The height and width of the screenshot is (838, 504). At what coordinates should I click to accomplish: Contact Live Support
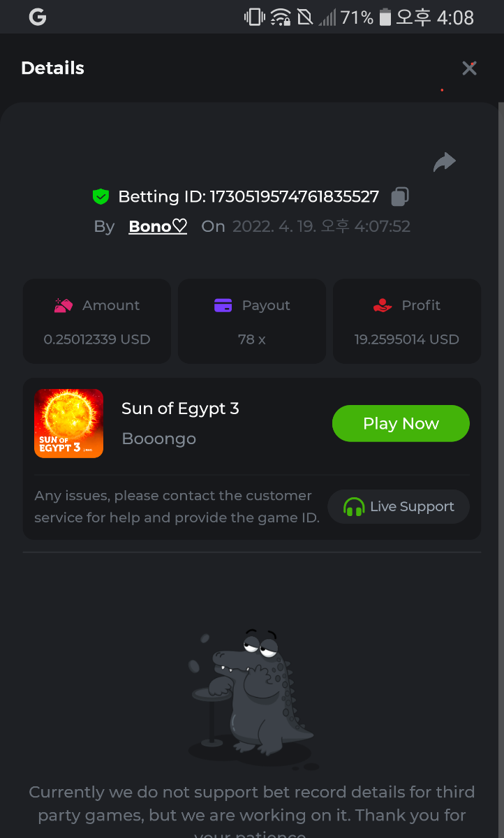tap(399, 506)
